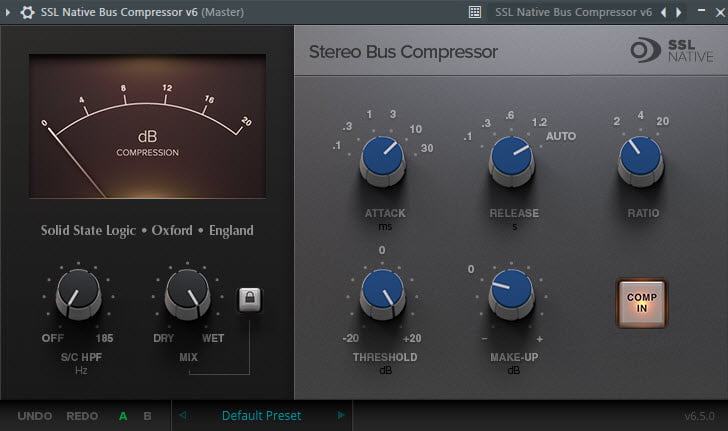Click the Release knob
728x431 pixels.
click(512, 161)
